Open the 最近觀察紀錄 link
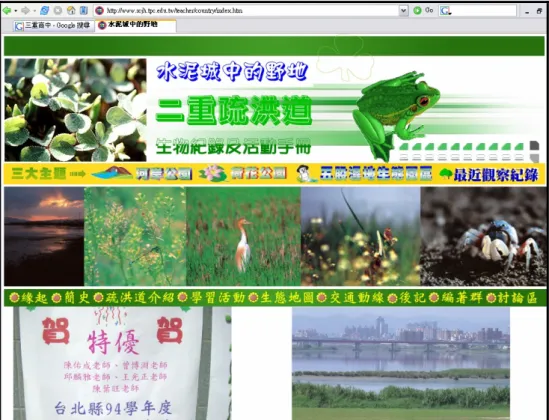 click(496, 175)
